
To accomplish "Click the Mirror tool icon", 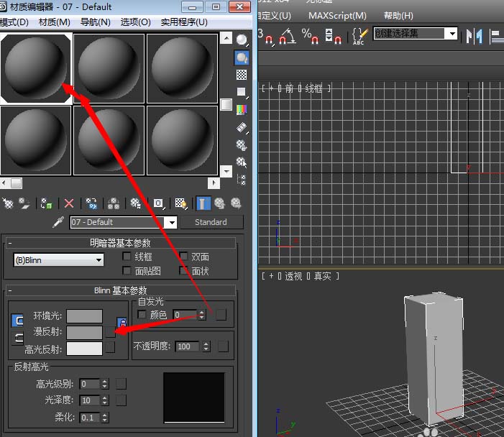I will [x=475, y=36].
